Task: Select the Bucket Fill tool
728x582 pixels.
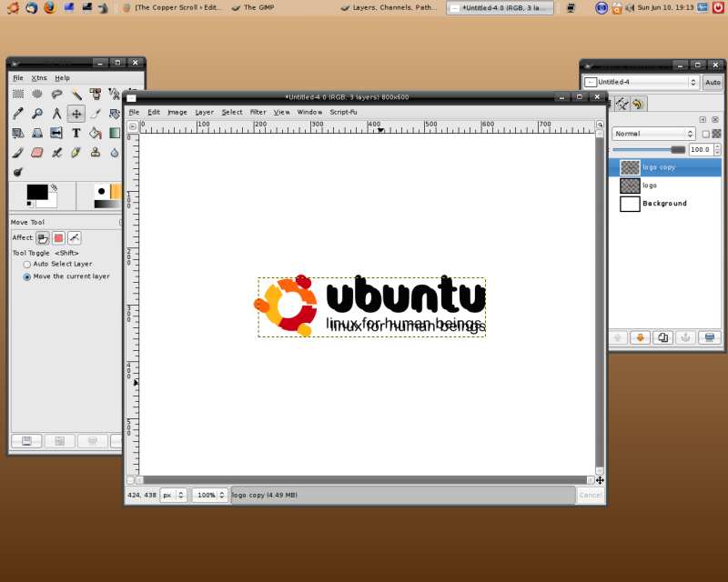Action: tap(96, 133)
